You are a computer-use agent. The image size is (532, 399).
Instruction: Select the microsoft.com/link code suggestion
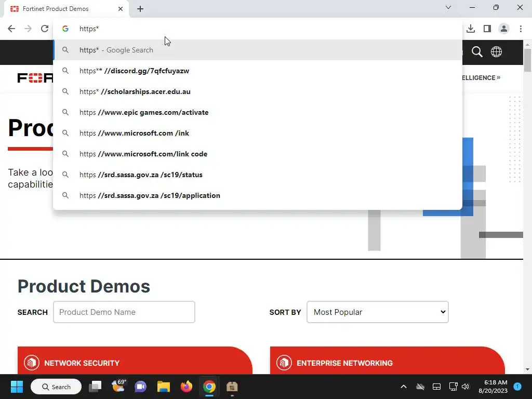click(x=258, y=154)
